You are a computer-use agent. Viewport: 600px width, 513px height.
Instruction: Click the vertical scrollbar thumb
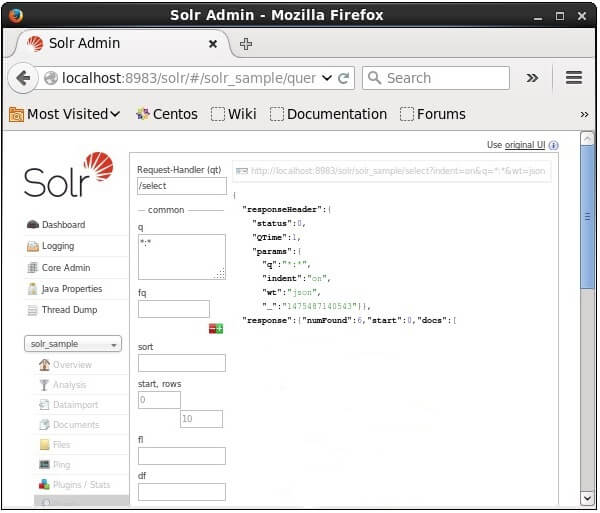pos(587,217)
